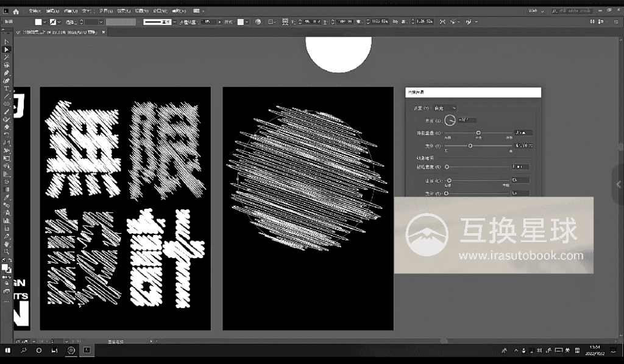Click the Home icon in top bar
This screenshot has height=364, width=624.
click(x=16, y=10)
